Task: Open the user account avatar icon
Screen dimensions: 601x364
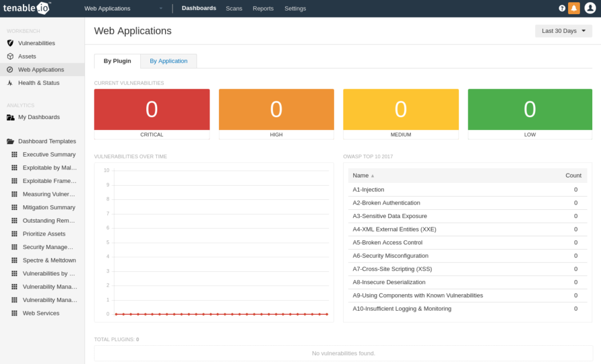Action: 590,8
